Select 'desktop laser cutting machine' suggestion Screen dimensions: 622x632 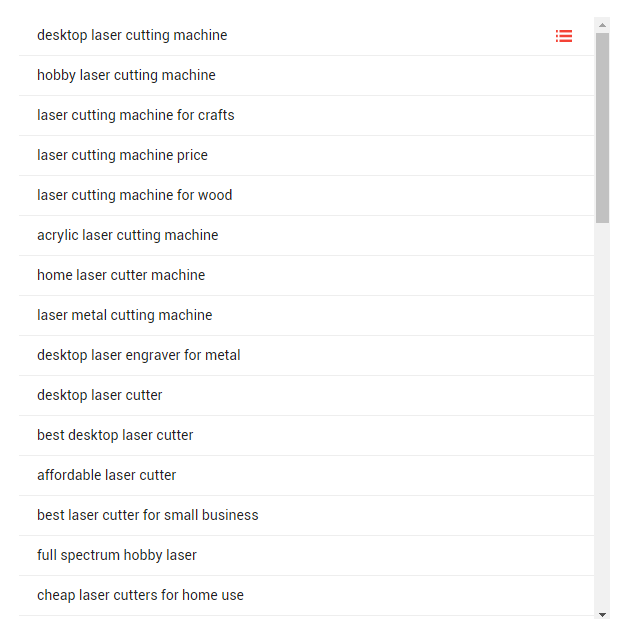(132, 35)
